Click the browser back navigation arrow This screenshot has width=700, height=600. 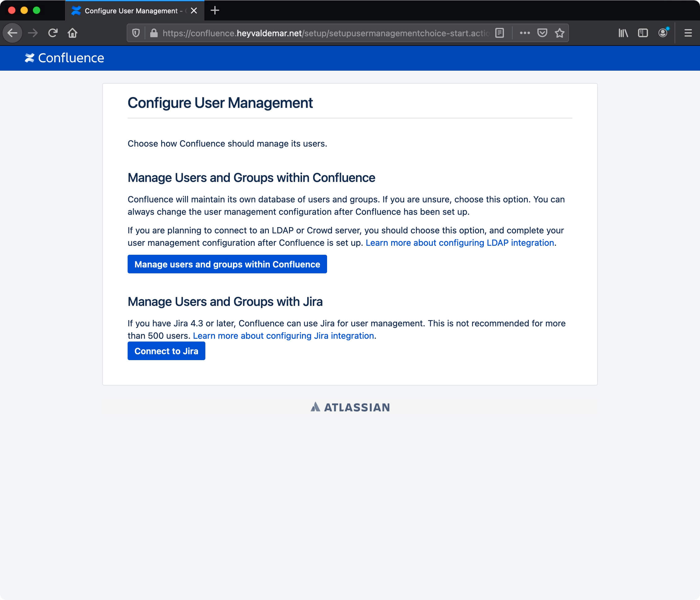coord(13,33)
